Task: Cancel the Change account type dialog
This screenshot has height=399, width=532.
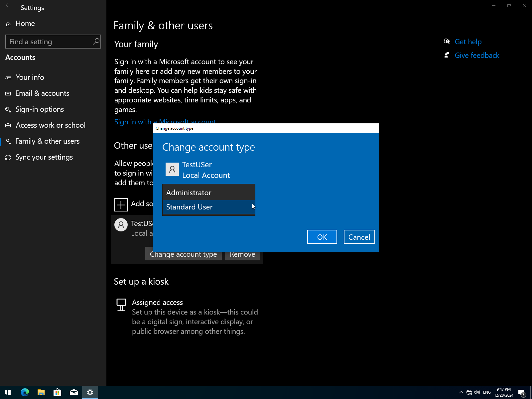Action: [x=359, y=237]
